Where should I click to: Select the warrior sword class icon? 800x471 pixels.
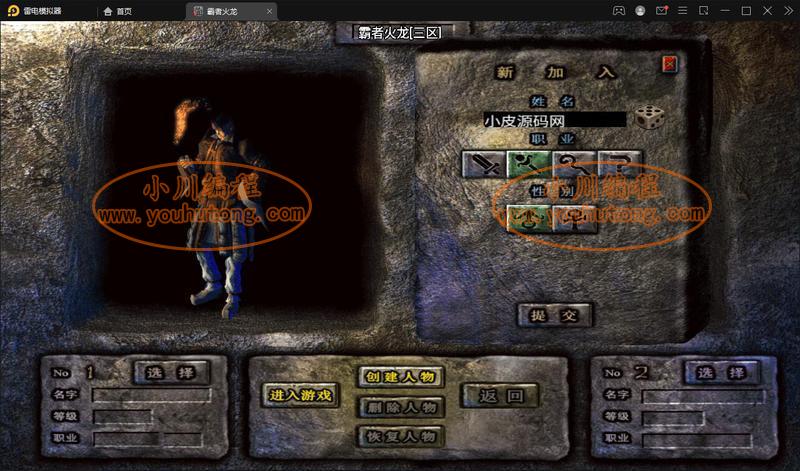coord(483,164)
